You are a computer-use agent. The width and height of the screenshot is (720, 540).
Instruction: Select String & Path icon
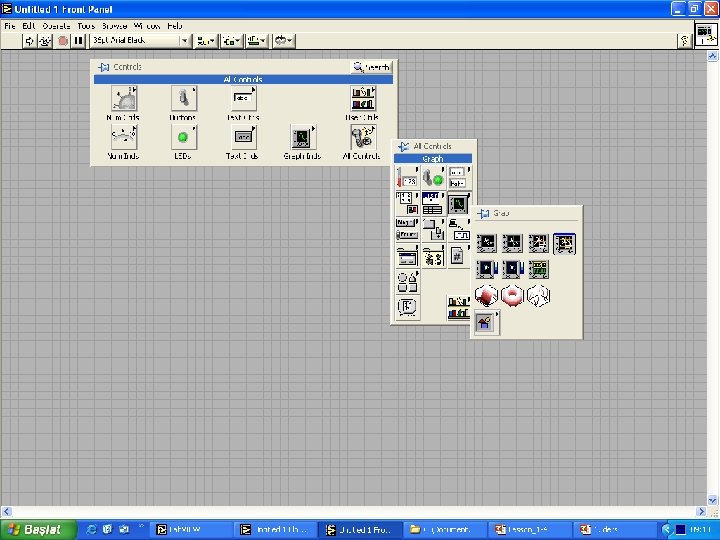[459, 177]
